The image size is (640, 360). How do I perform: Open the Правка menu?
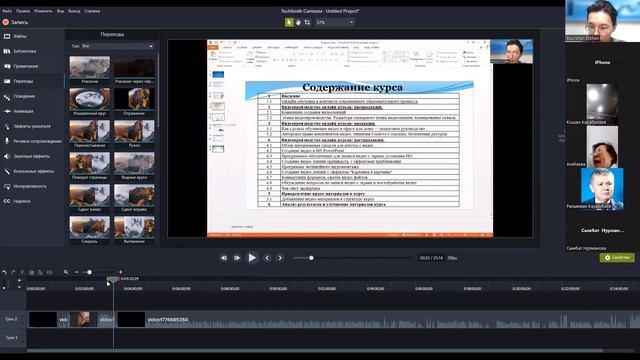[23, 11]
